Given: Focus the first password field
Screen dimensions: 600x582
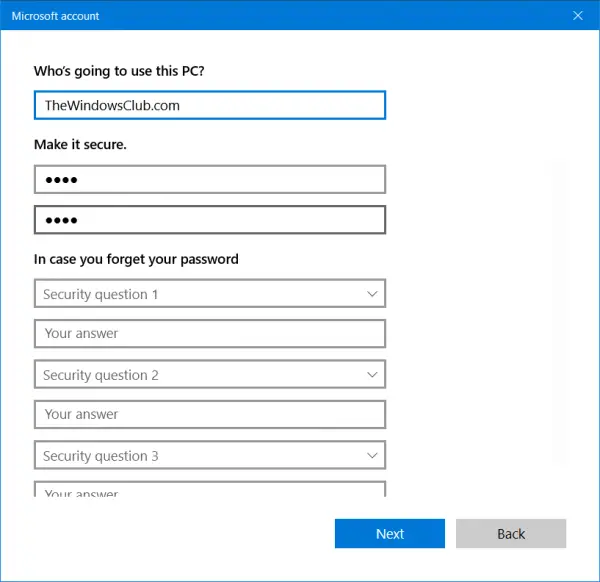Looking at the screenshot, I should click(209, 180).
